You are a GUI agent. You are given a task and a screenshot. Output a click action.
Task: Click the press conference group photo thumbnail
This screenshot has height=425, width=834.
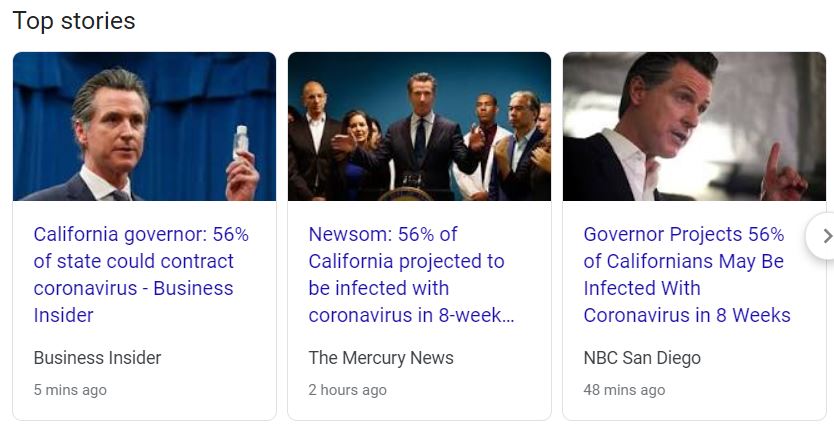tap(419, 127)
